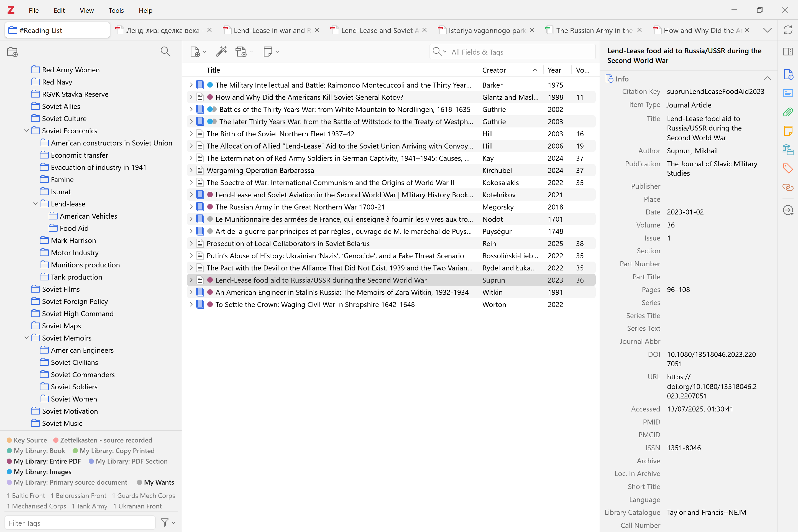The image size is (798, 532).
Task: Filter by 1 Guards Mech Corps tag
Action: [x=144, y=495]
